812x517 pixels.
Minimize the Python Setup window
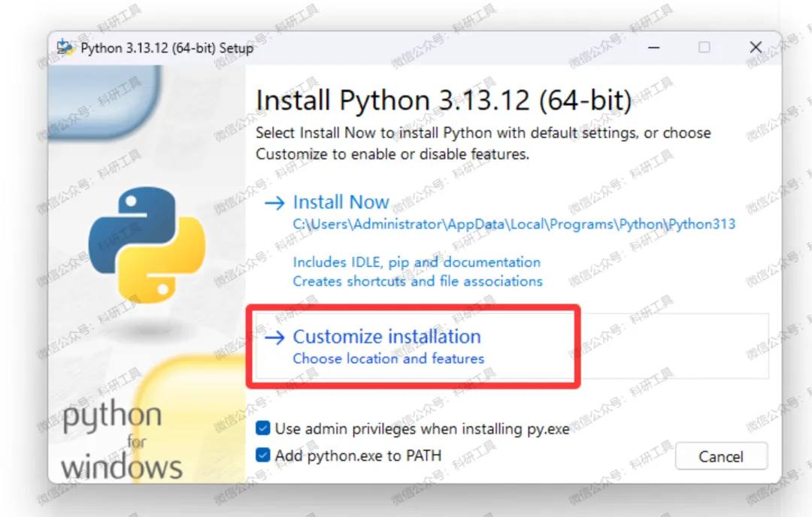(x=654, y=47)
